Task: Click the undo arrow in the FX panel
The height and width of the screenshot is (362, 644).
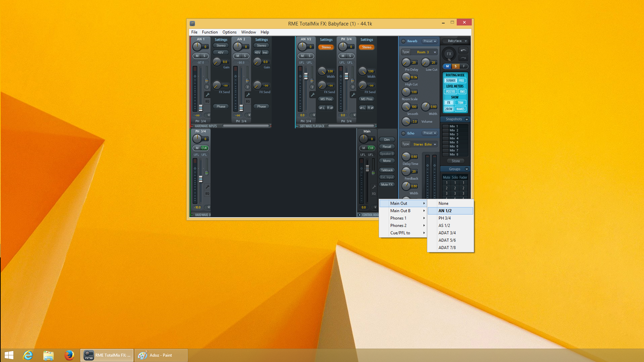Action: 463,50
